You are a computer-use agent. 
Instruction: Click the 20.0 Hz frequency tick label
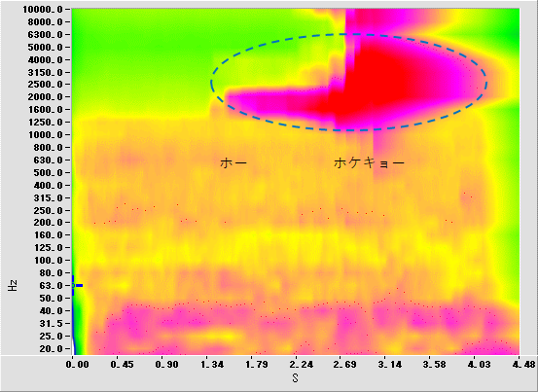pyautogui.click(x=51, y=349)
